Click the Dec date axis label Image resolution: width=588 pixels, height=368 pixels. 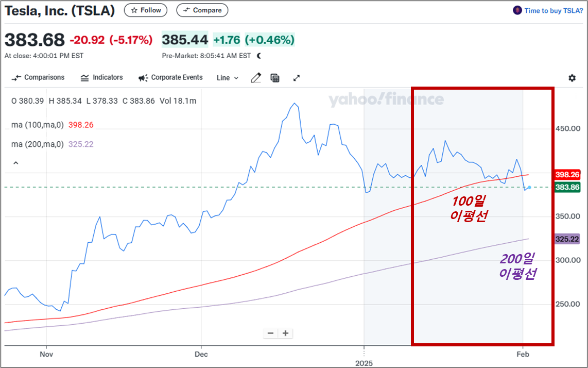pos(201,354)
